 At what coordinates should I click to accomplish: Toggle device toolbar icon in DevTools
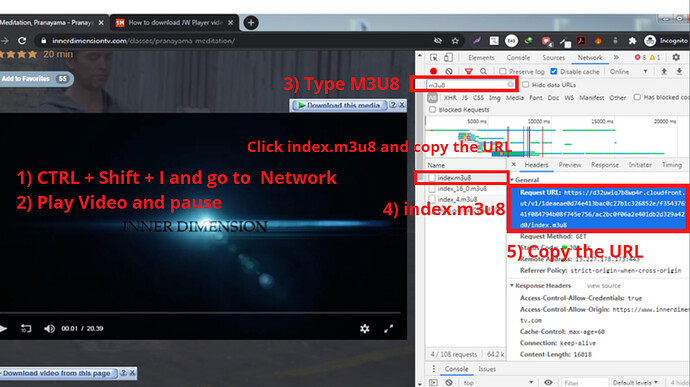[x=448, y=58]
